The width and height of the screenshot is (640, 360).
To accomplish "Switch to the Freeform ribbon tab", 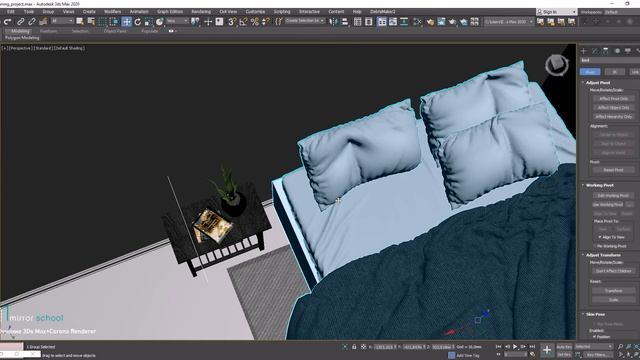I will pos(49,31).
